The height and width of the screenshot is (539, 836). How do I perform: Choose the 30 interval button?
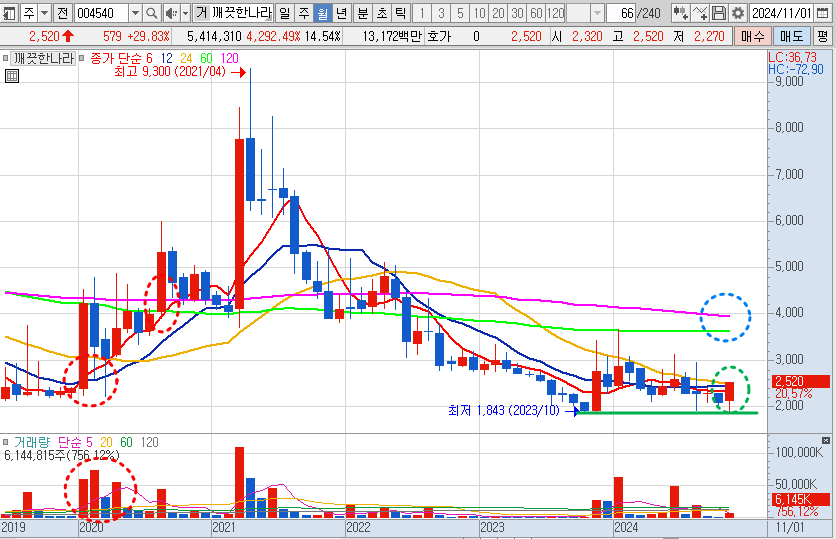(x=517, y=13)
